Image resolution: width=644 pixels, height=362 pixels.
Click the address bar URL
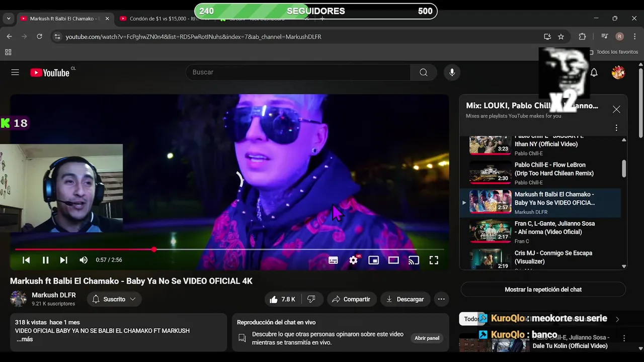point(193,37)
